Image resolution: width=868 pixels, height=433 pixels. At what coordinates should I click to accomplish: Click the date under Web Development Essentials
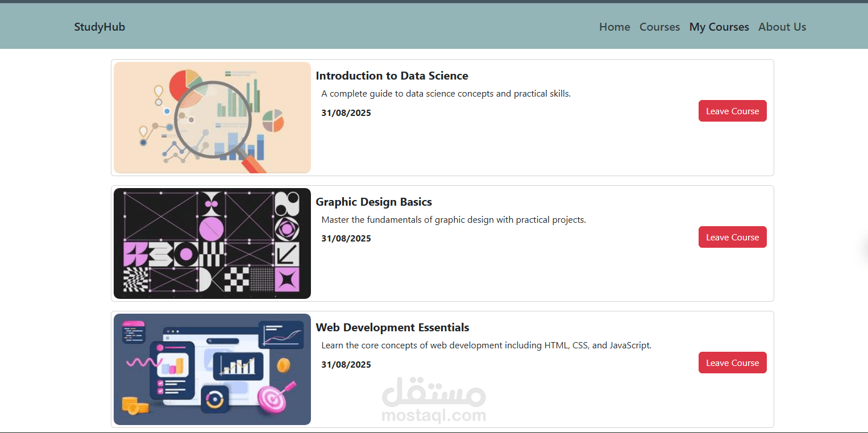tap(346, 364)
